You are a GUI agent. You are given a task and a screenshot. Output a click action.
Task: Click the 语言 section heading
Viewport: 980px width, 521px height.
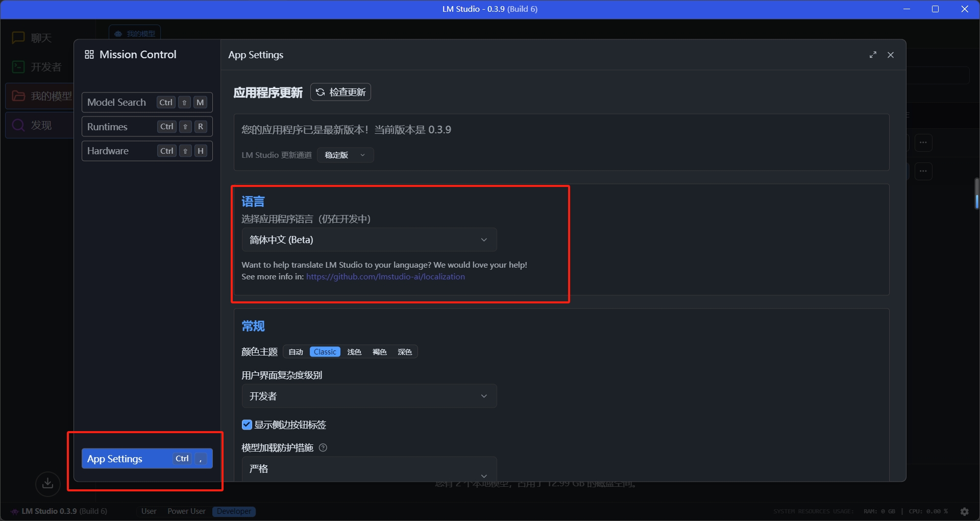coord(253,201)
